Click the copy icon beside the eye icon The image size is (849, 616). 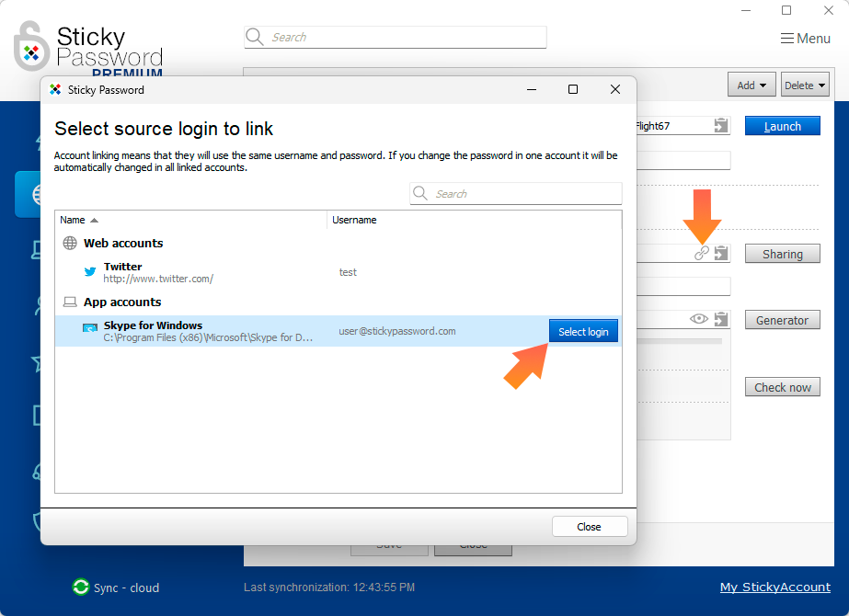[x=721, y=319]
